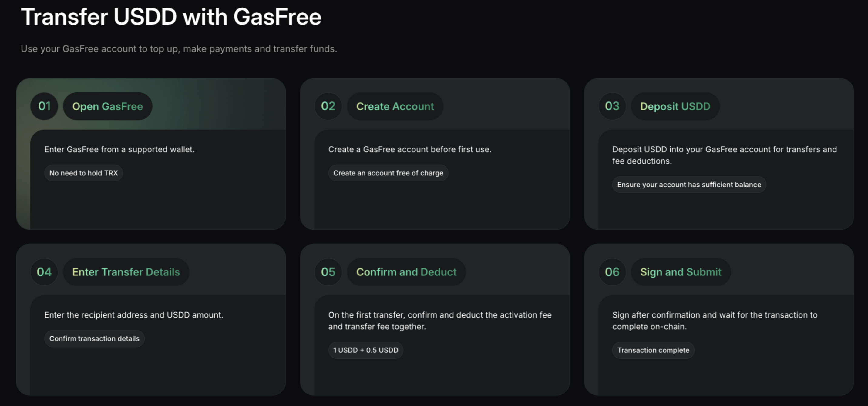The width and height of the screenshot is (868, 406).
Task: Click text 'Deposit USDD into your GasFree account'
Action: pyautogui.click(x=691, y=149)
